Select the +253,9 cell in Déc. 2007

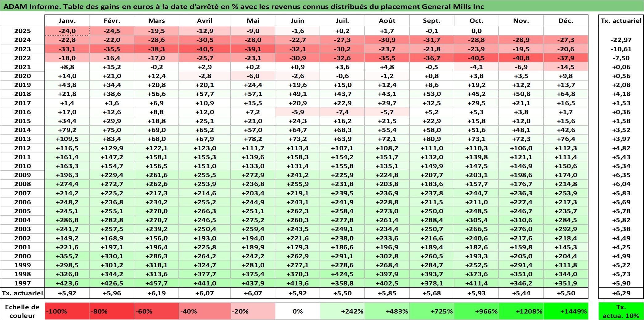(566, 193)
